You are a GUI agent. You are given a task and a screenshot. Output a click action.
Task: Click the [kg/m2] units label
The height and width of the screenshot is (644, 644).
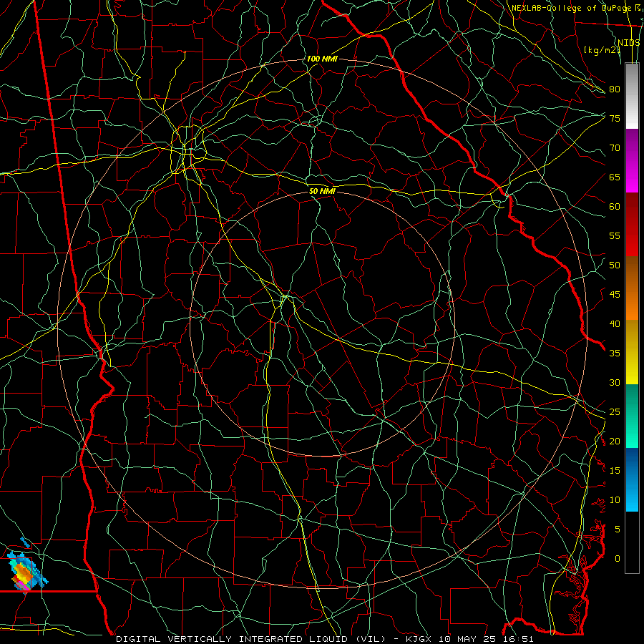(x=602, y=50)
